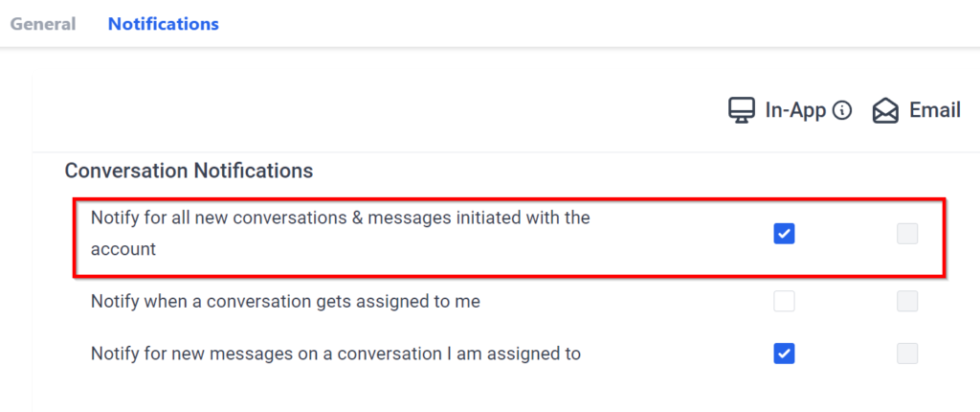This screenshot has height=412, width=980.
Task: Select the Notifications tab
Action: [x=163, y=24]
